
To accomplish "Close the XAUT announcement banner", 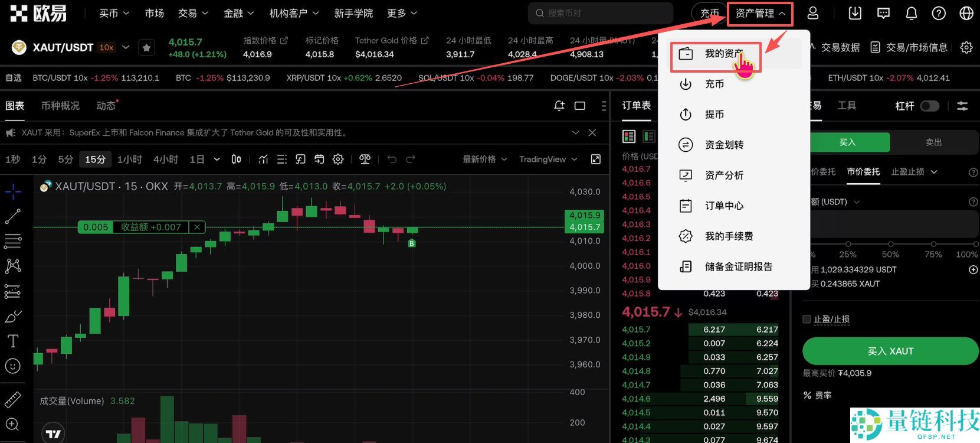I will (592, 133).
